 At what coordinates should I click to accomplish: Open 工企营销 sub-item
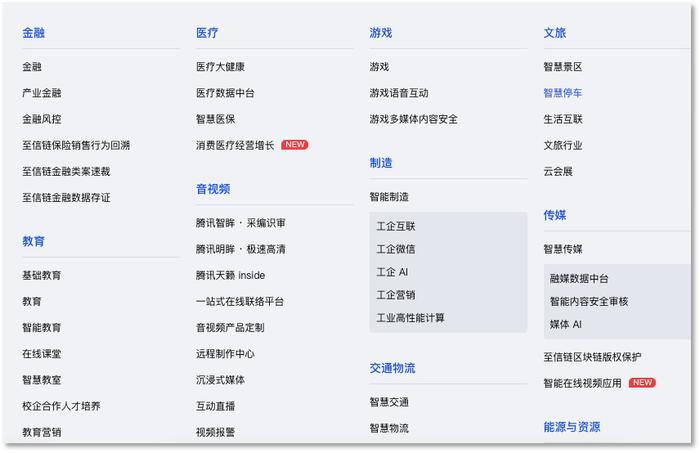396,295
